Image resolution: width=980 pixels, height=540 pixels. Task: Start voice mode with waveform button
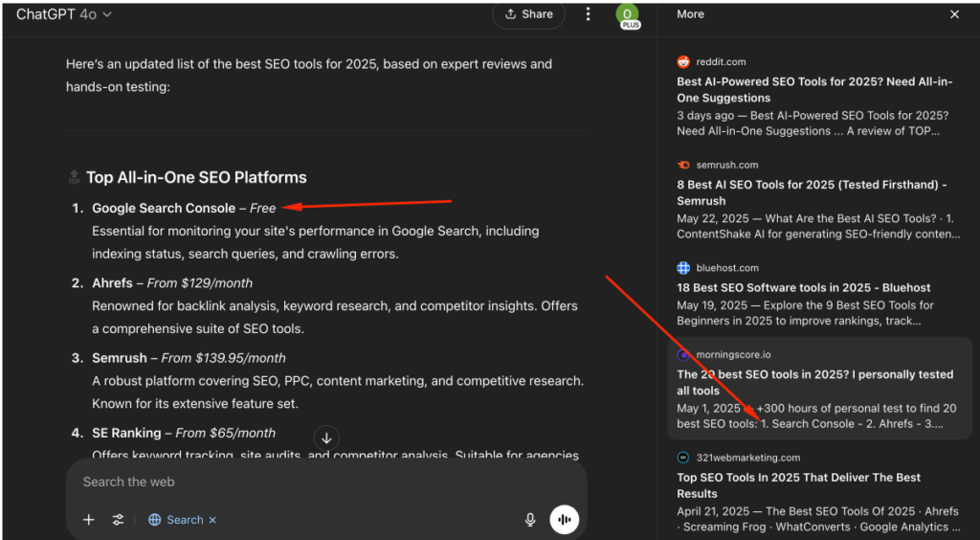[565, 519]
